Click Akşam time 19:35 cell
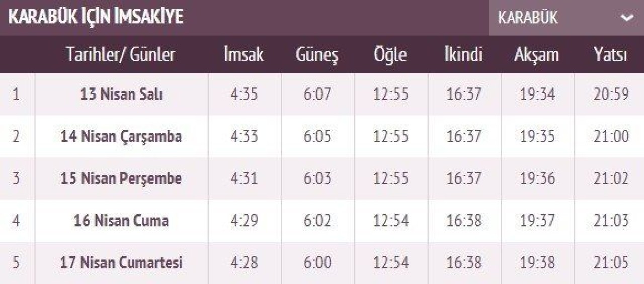Viewport: 644px width, 284px height. coord(537,137)
